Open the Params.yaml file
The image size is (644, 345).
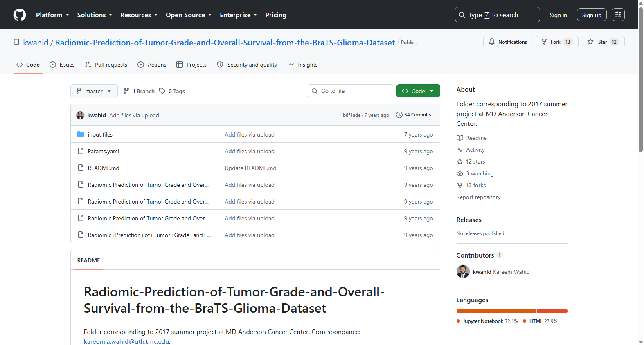[104, 151]
